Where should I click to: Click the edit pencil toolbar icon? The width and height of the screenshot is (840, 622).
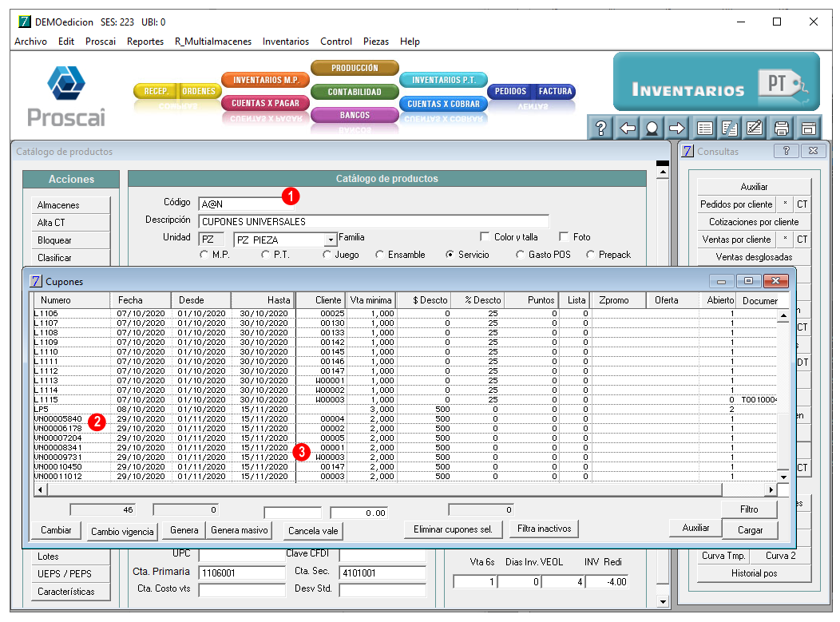click(x=755, y=128)
